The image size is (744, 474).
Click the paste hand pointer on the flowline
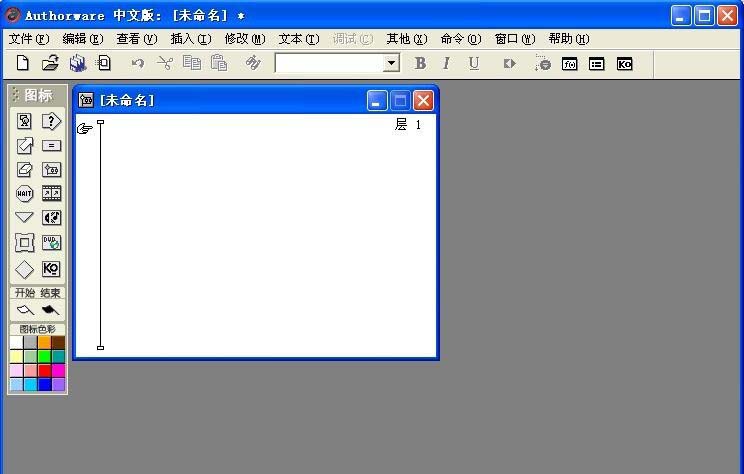(x=84, y=129)
